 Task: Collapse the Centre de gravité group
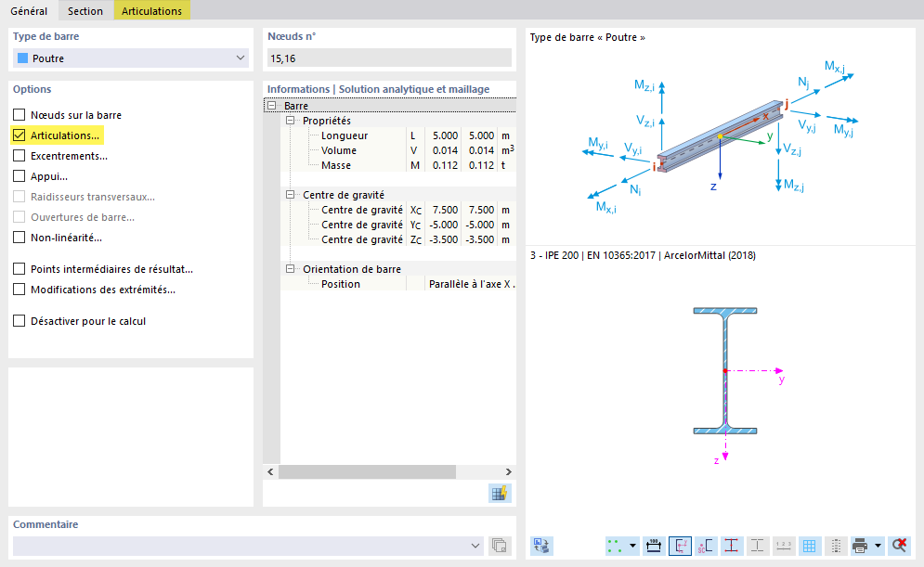click(x=290, y=194)
